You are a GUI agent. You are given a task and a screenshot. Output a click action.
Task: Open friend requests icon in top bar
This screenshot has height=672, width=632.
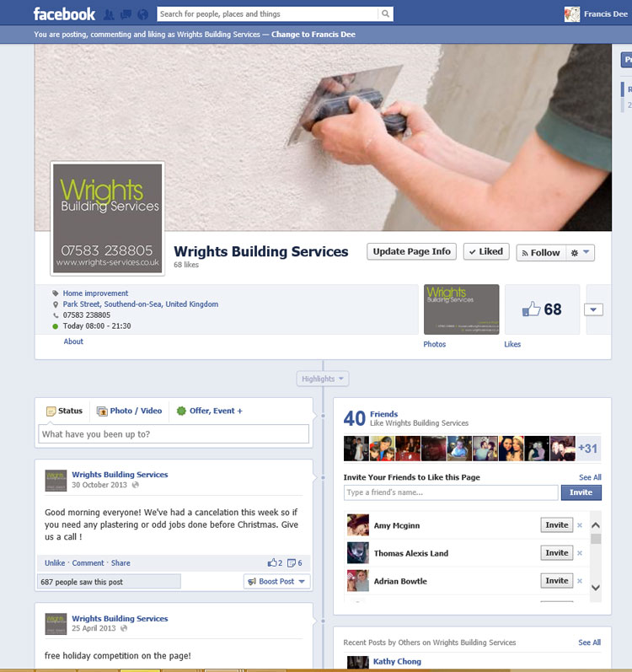[x=109, y=15]
